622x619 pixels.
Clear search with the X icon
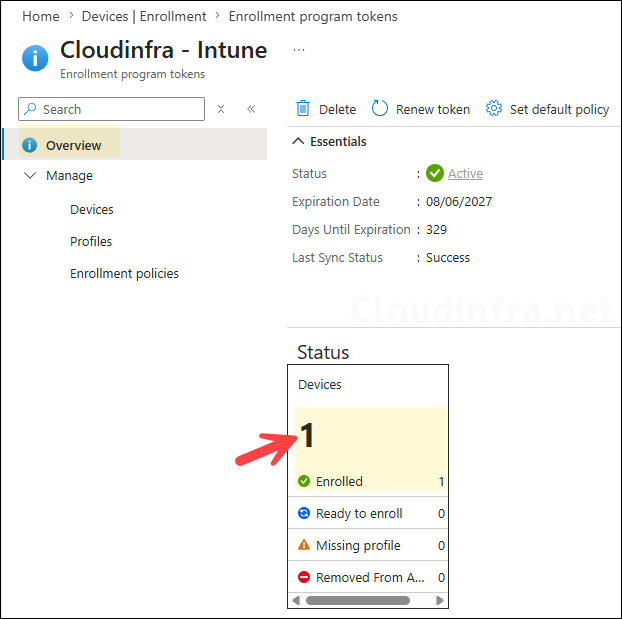pyautogui.click(x=221, y=109)
